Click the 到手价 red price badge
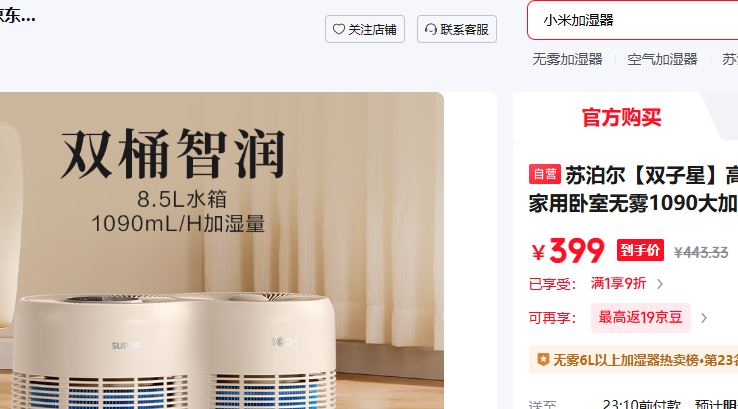This screenshot has width=738, height=409. pos(640,250)
